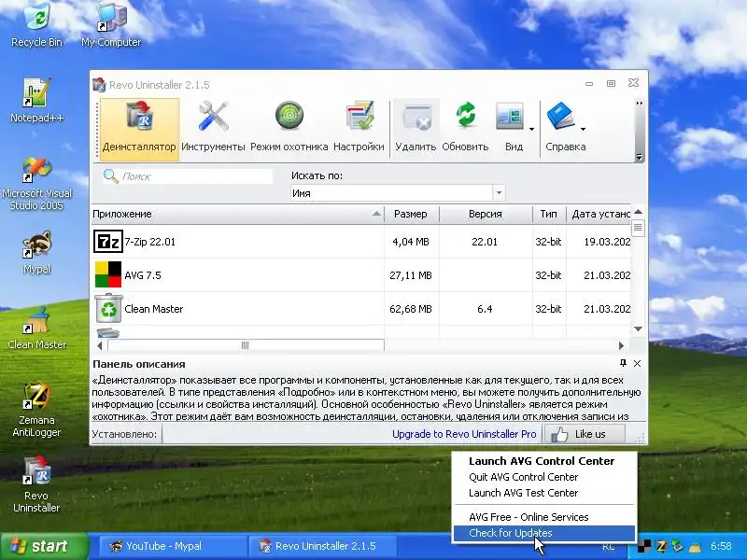
Task: Click the Clean Master recycle bin list icon
Action: pos(108,308)
